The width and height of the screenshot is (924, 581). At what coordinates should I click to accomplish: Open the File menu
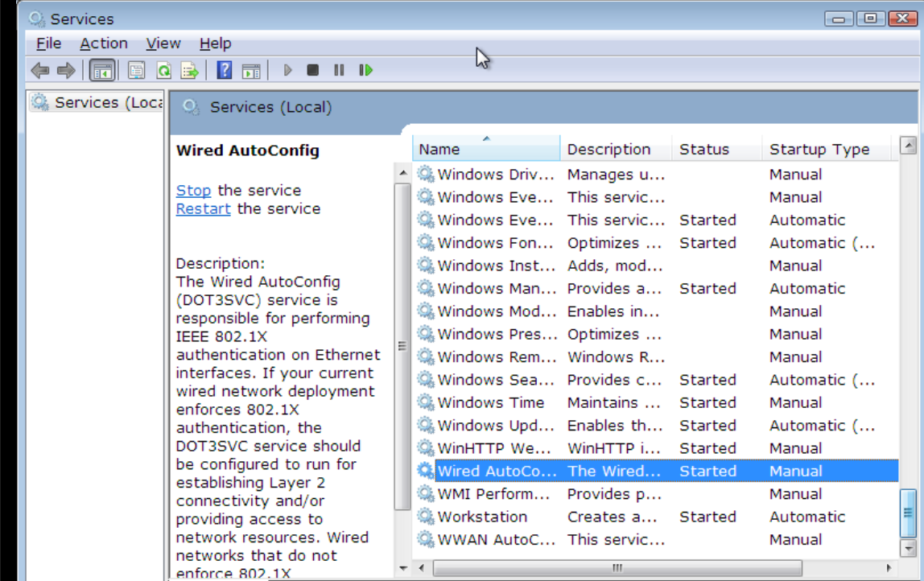click(x=48, y=43)
